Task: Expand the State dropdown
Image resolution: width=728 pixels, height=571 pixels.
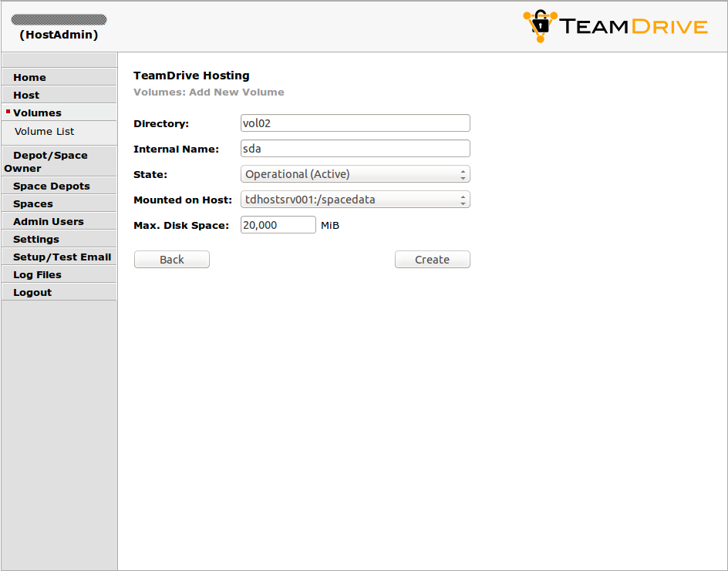Action: 355,174
